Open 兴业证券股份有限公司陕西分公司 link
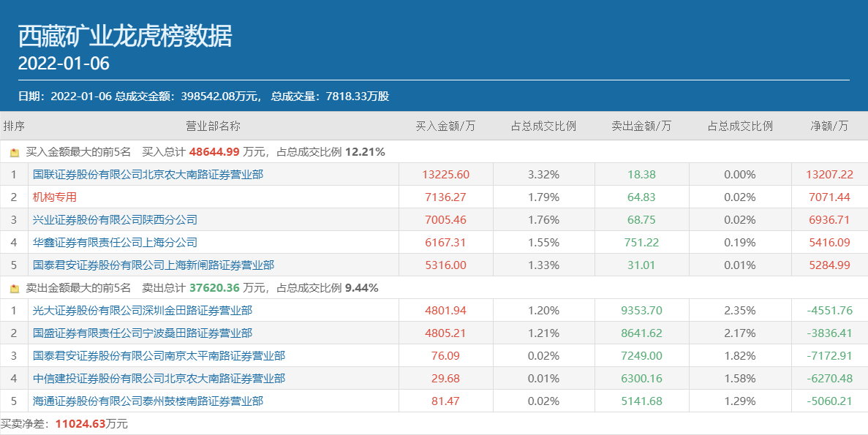This screenshot has width=868, height=435. point(115,220)
